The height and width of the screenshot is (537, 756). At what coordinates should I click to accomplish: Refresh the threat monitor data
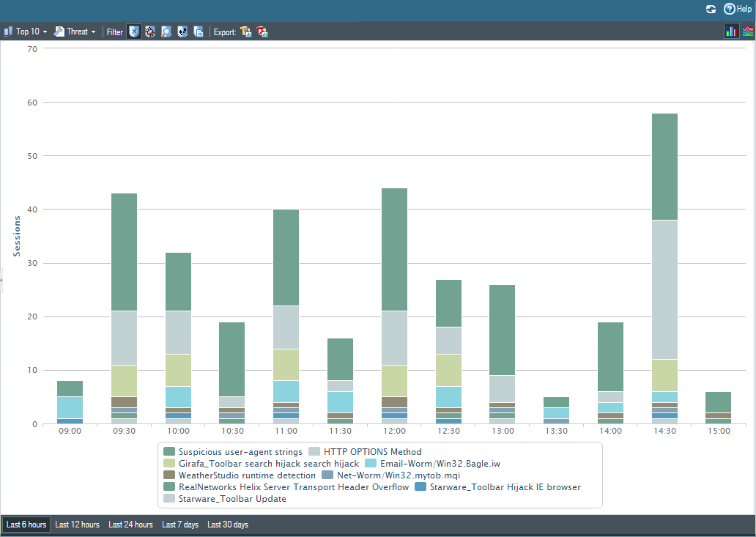point(711,9)
